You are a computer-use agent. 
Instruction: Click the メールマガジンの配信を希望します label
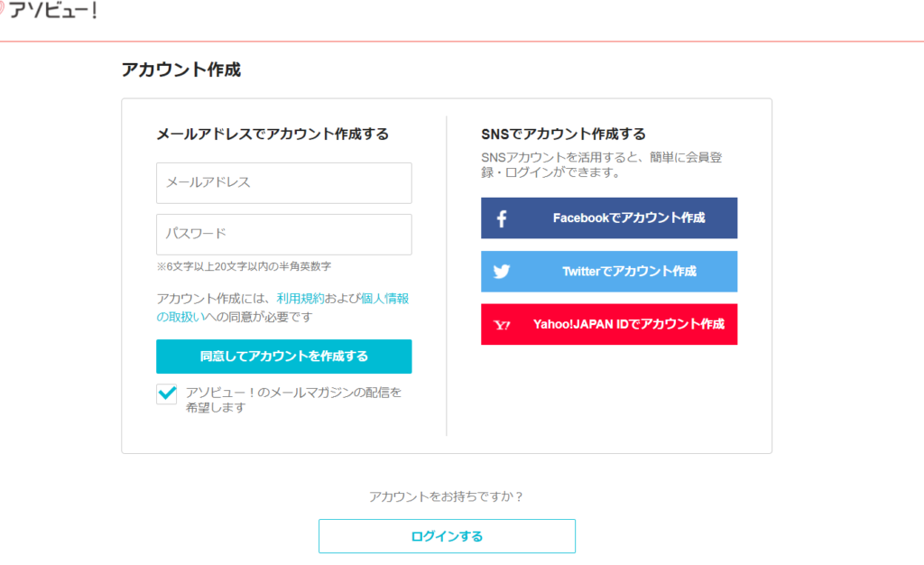pos(293,400)
